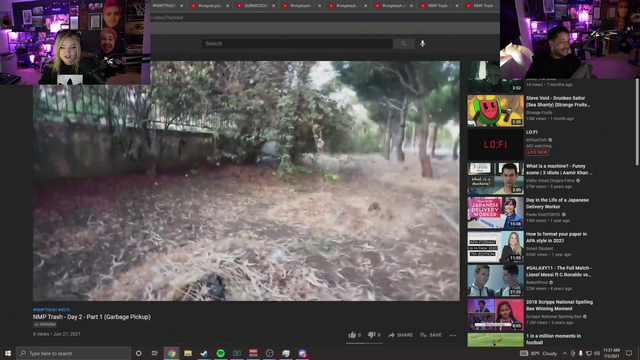Viewport: 640px width, 360px height.
Task: Click the Windows 'Type here to search' box
Action: [73, 353]
